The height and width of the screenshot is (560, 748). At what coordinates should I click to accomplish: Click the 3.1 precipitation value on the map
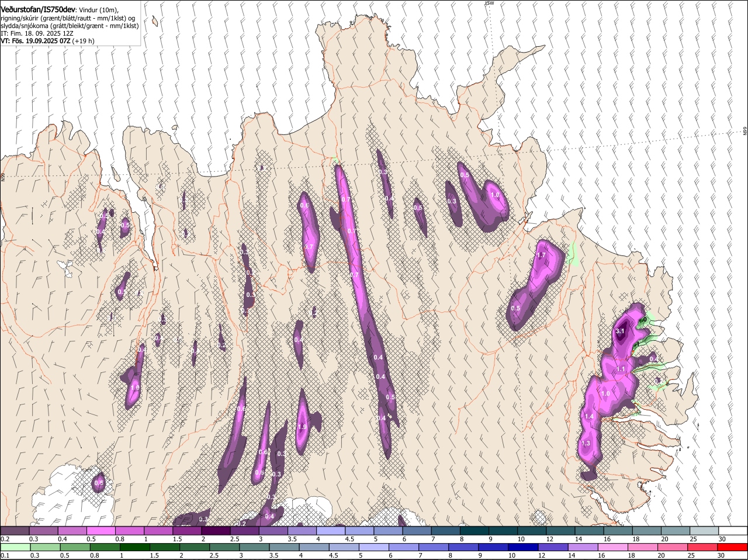[x=621, y=331]
